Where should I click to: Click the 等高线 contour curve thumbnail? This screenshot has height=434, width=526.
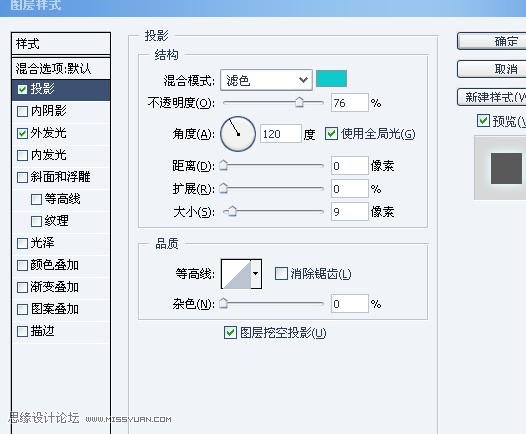click(236, 274)
